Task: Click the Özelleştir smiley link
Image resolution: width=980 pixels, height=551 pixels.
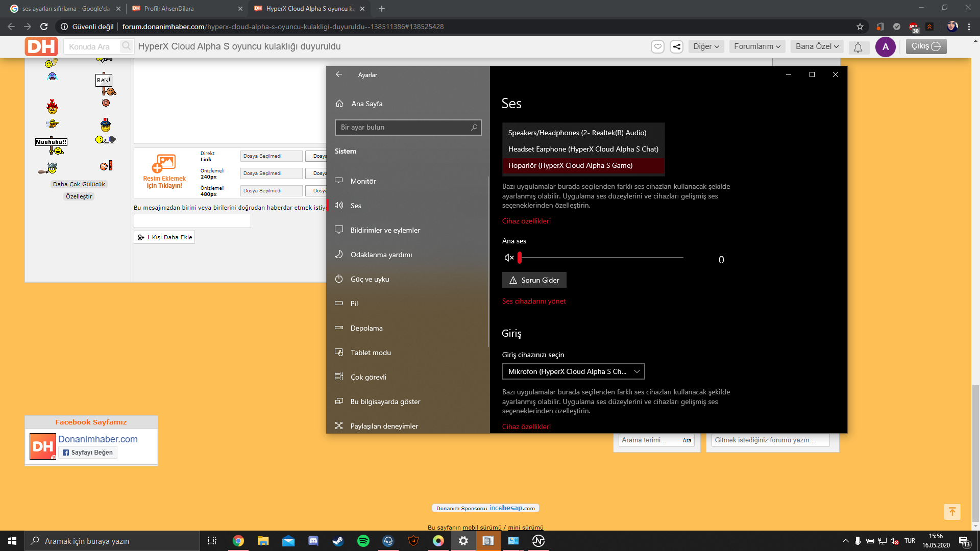Action: pos(79,196)
